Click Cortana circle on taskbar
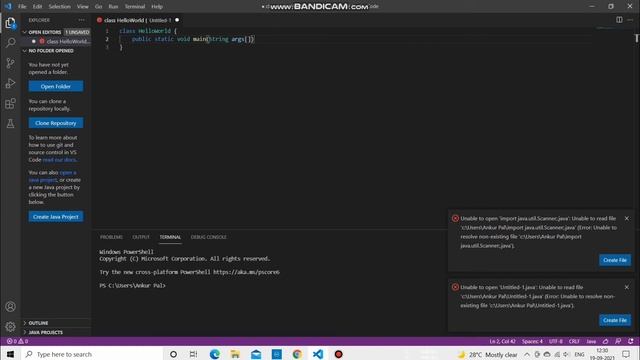 173,354
